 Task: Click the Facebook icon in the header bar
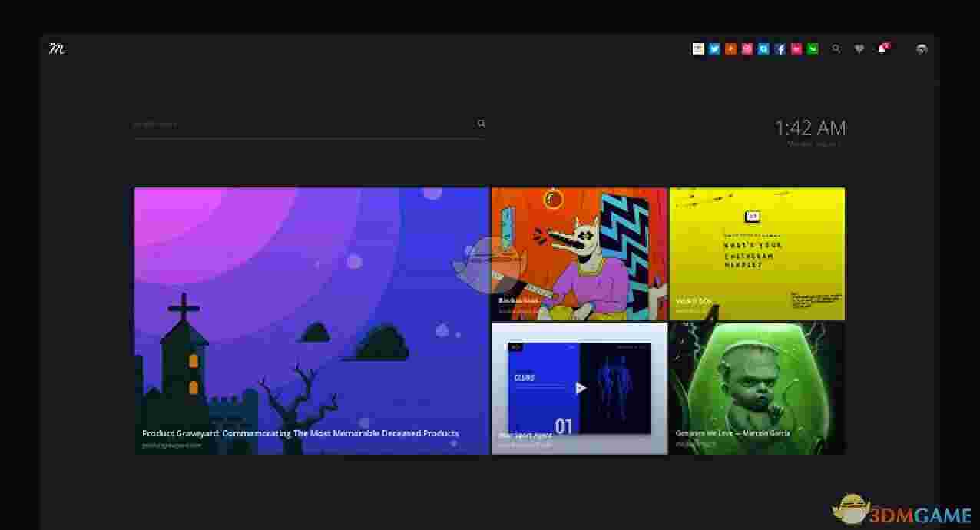click(x=780, y=48)
